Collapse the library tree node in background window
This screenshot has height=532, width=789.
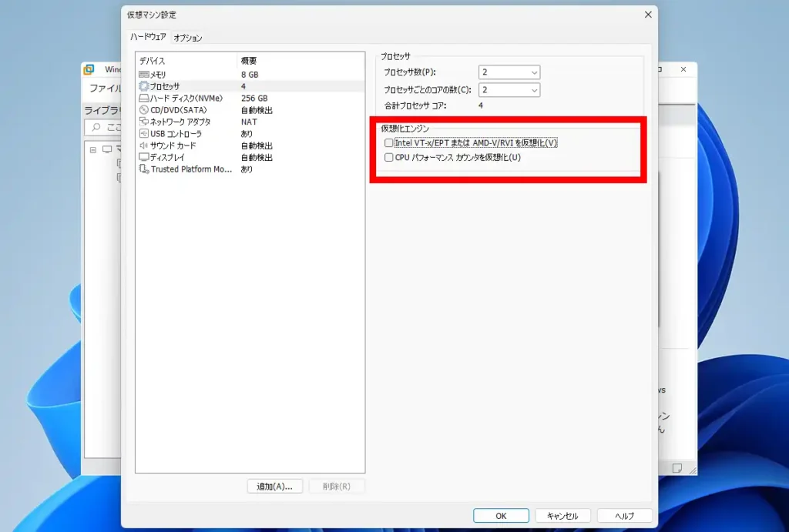(x=93, y=150)
